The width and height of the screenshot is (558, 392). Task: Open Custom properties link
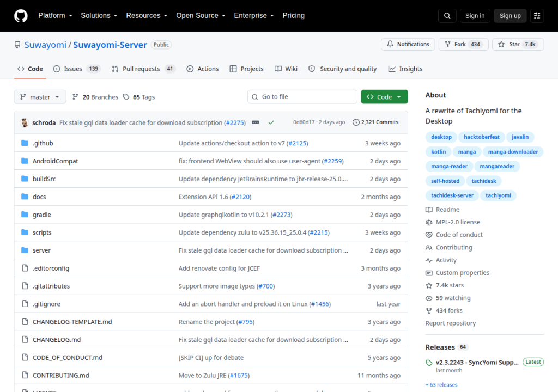458,272
